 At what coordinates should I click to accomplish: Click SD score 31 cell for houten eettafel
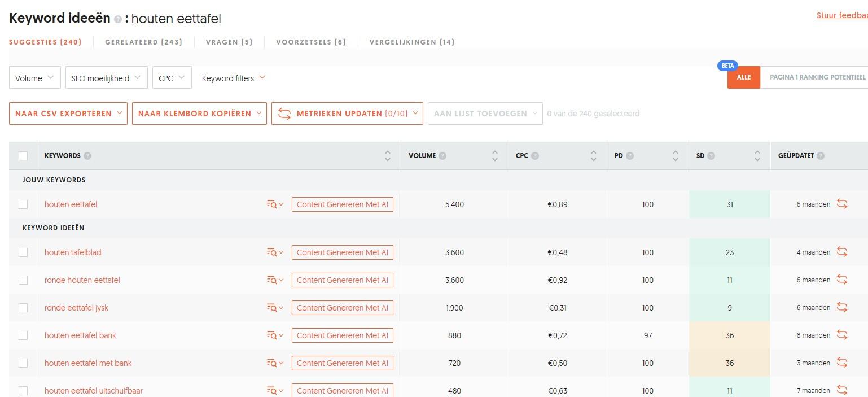coord(730,204)
